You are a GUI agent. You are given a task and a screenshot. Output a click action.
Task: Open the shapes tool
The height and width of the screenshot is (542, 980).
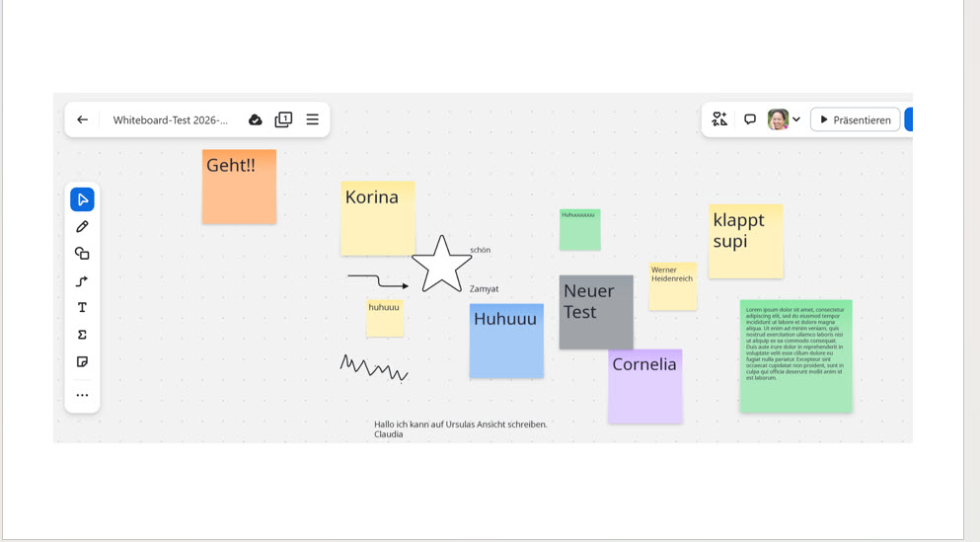(x=82, y=254)
